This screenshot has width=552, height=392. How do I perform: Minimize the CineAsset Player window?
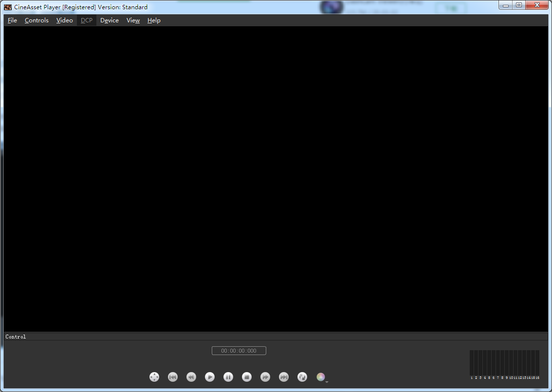tap(506, 5)
